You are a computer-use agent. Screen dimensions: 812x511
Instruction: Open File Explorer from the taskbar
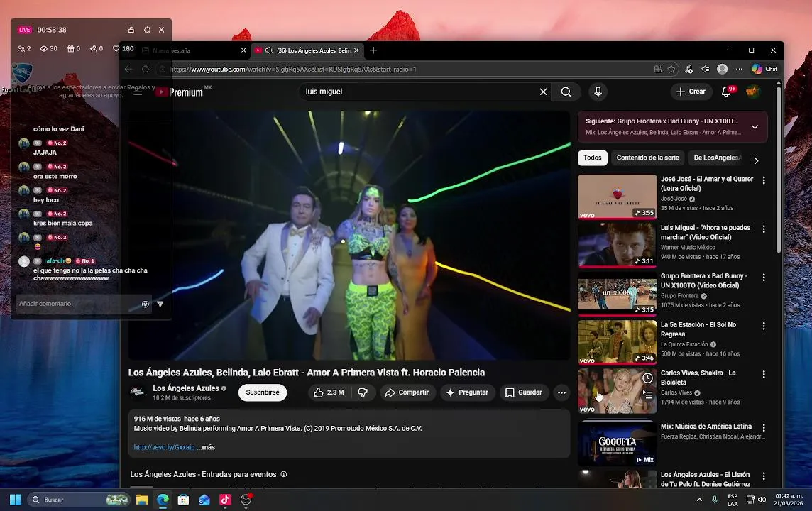click(142, 500)
